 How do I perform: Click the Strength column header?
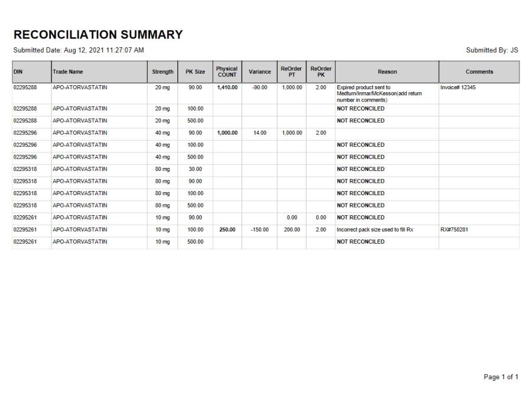tap(163, 72)
